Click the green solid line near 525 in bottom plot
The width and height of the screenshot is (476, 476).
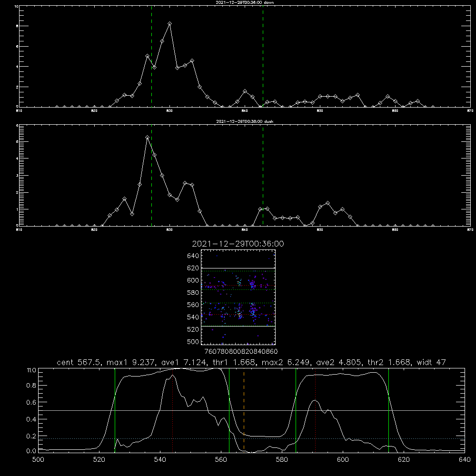click(x=115, y=410)
